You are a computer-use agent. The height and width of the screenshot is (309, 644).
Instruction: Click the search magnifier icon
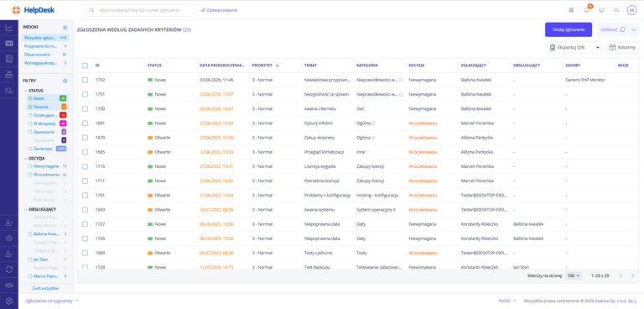pos(91,10)
